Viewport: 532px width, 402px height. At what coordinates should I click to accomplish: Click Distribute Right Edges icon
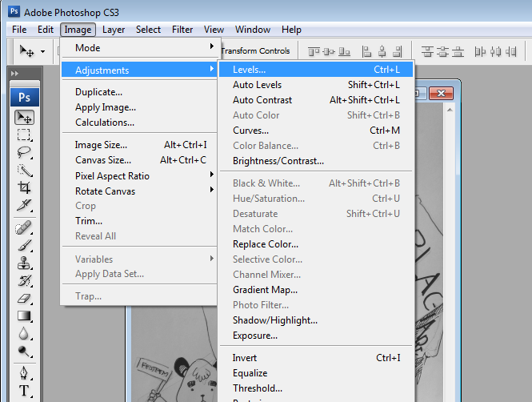pos(510,51)
